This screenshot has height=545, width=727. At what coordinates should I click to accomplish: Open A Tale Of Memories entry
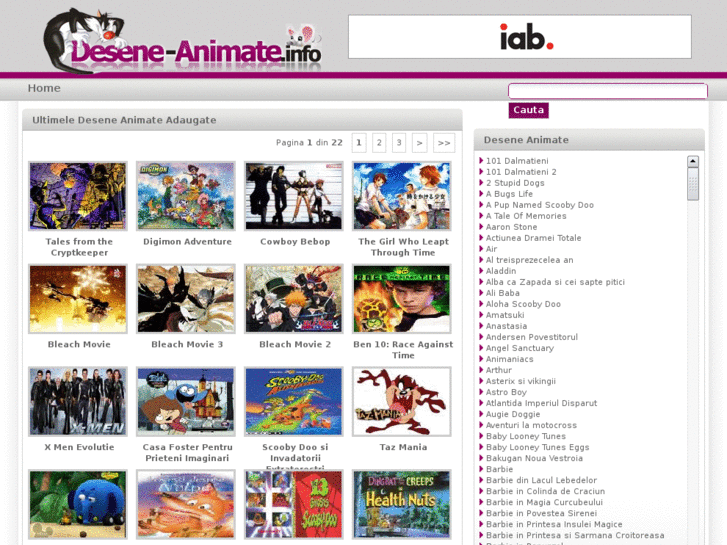[526, 216]
